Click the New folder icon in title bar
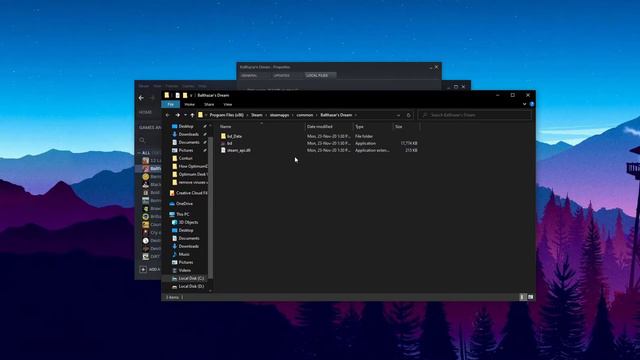 [184, 95]
